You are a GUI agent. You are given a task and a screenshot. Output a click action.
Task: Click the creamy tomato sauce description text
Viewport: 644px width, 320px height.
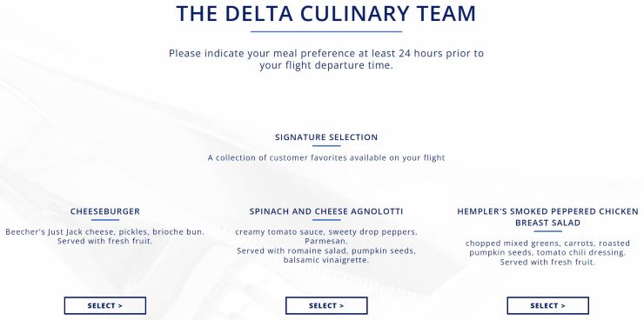[x=326, y=237]
